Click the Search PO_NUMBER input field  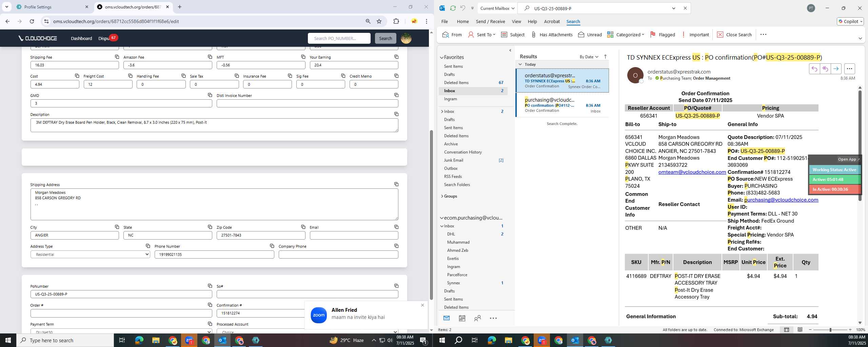click(339, 38)
